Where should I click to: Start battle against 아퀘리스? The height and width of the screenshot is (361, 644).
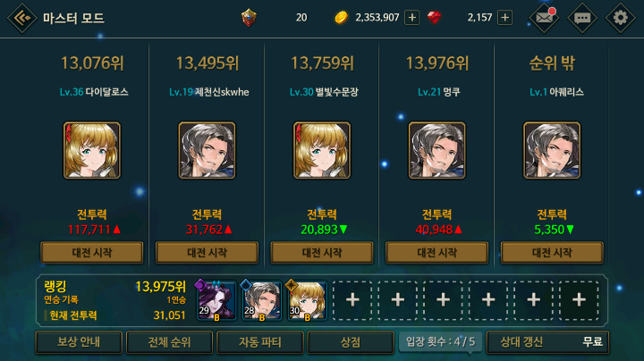coord(552,252)
